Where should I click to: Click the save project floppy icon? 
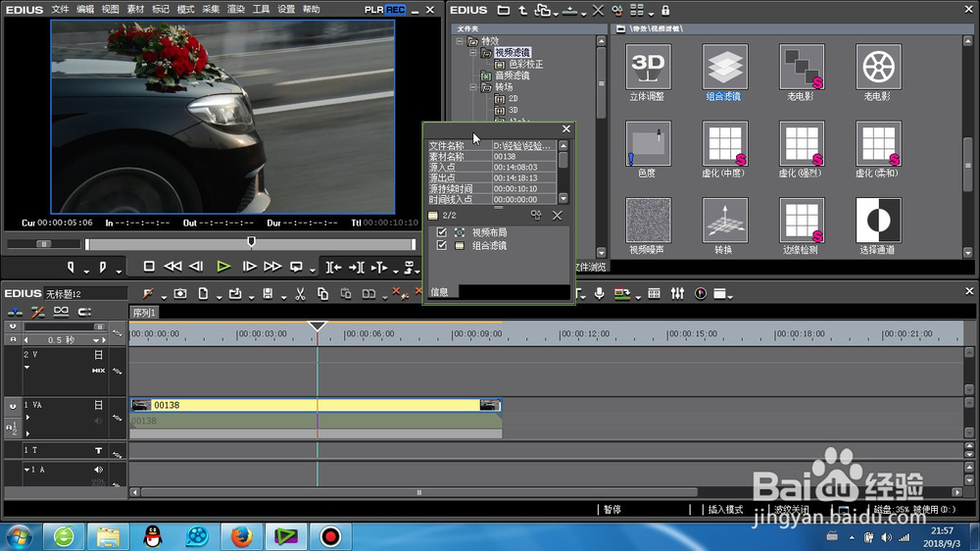click(x=268, y=293)
